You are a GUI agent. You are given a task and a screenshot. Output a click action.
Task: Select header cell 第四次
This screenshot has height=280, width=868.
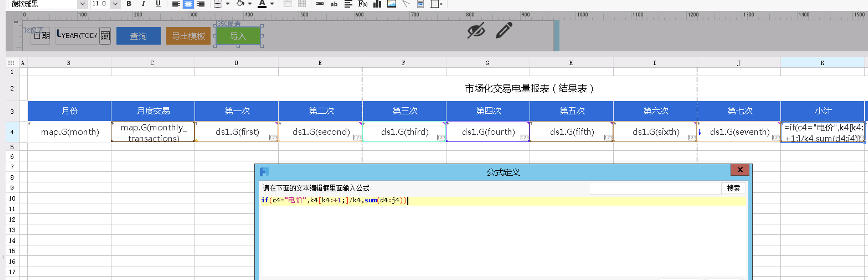tap(488, 111)
